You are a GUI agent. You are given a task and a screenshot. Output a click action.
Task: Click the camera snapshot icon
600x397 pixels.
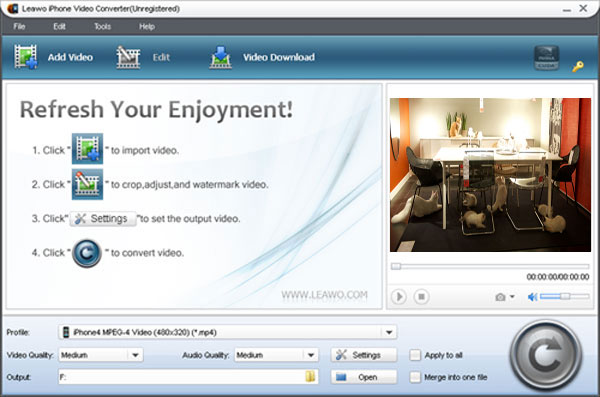pos(500,297)
